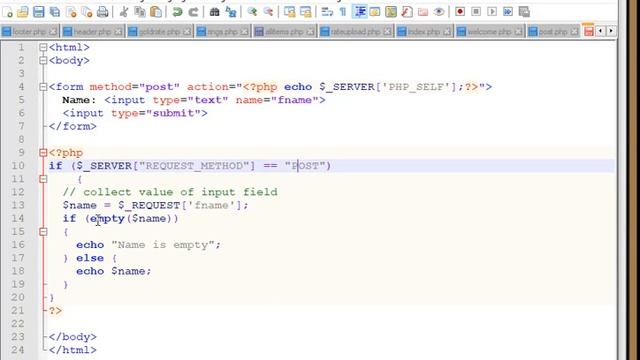
Task: Click the Redo arrow icon
Action: point(193,12)
